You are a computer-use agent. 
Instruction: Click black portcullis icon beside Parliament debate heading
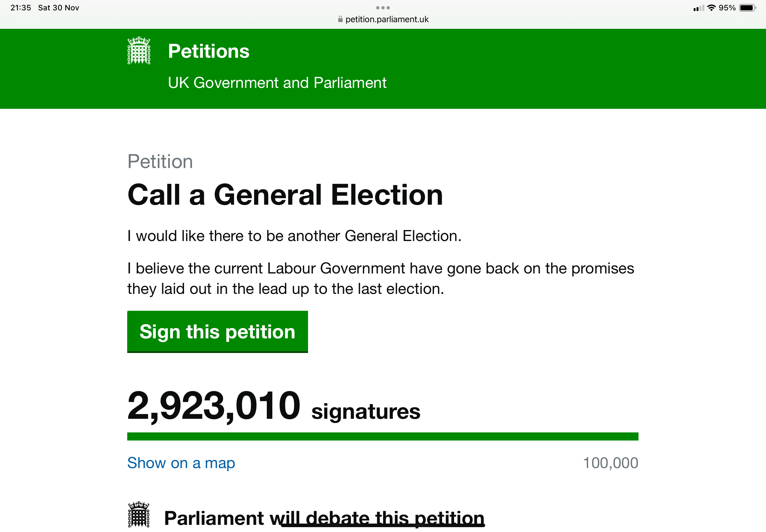(139, 514)
